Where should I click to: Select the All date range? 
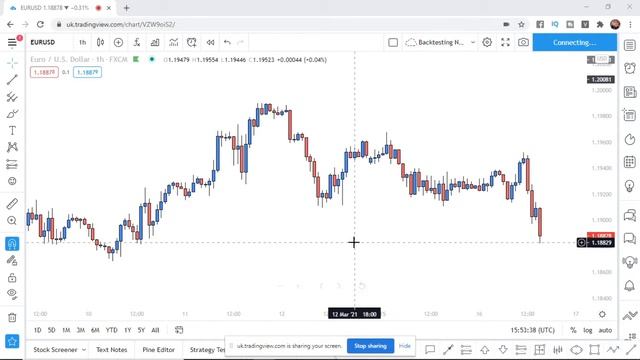pos(155,330)
